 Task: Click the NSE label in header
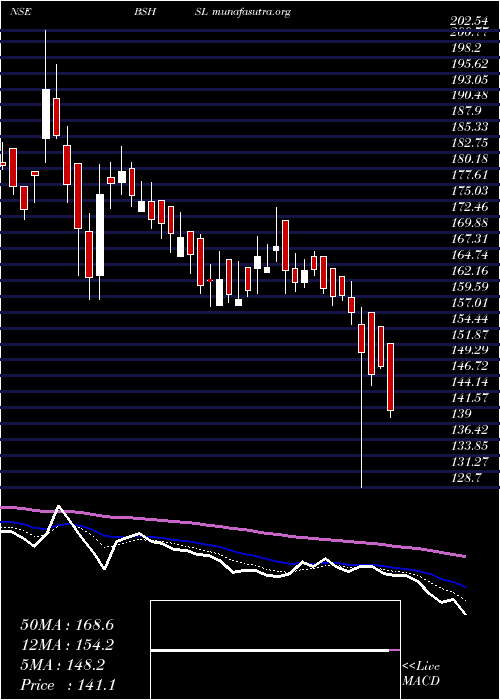(20, 12)
